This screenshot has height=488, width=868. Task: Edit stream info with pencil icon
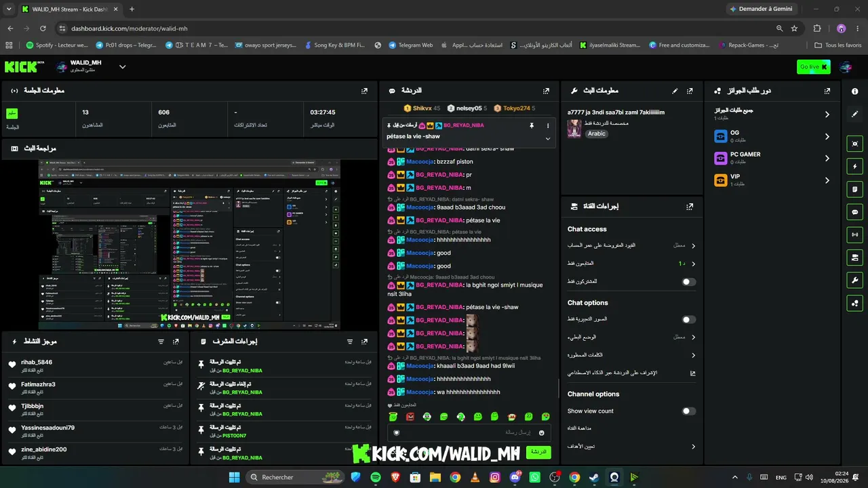(675, 91)
